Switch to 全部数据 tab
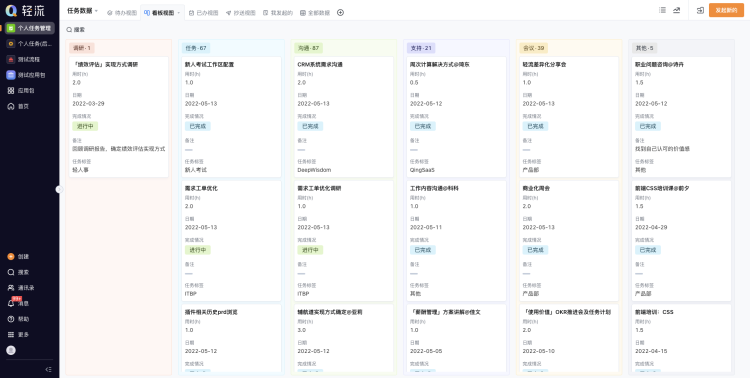 coord(315,13)
